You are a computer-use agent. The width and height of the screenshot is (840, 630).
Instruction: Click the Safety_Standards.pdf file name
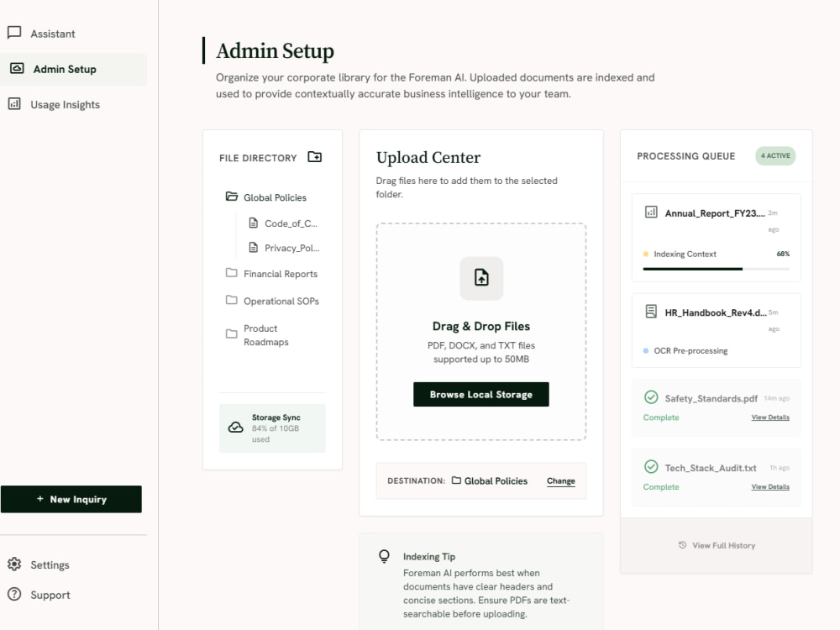coord(711,398)
